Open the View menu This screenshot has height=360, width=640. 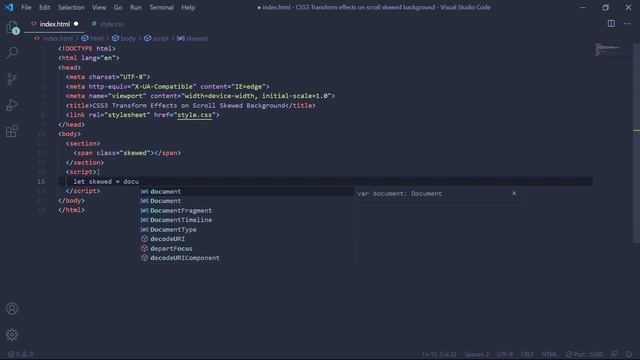99,7
